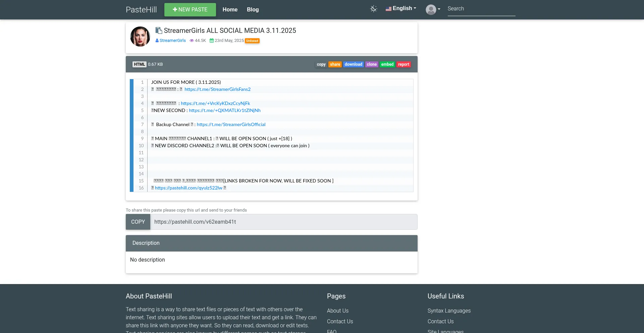The height and width of the screenshot is (333, 644).
Task: Click the HTML syntax badge
Action: pyautogui.click(x=139, y=64)
